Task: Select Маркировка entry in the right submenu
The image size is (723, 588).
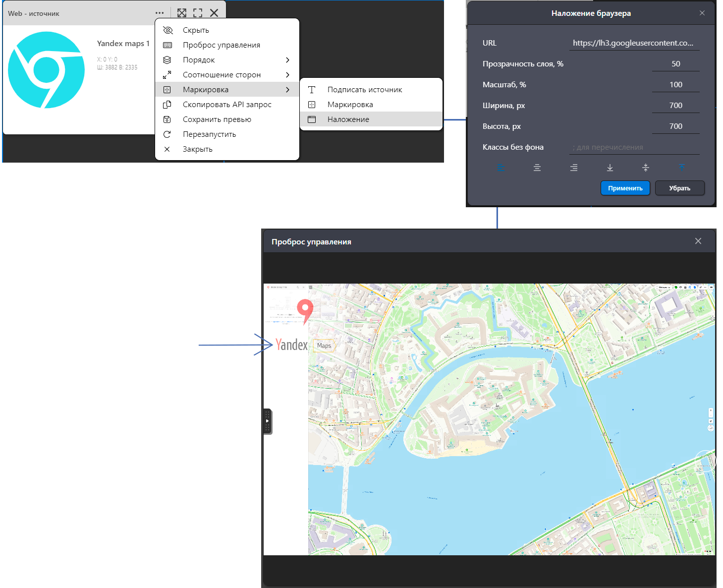Action: point(371,105)
